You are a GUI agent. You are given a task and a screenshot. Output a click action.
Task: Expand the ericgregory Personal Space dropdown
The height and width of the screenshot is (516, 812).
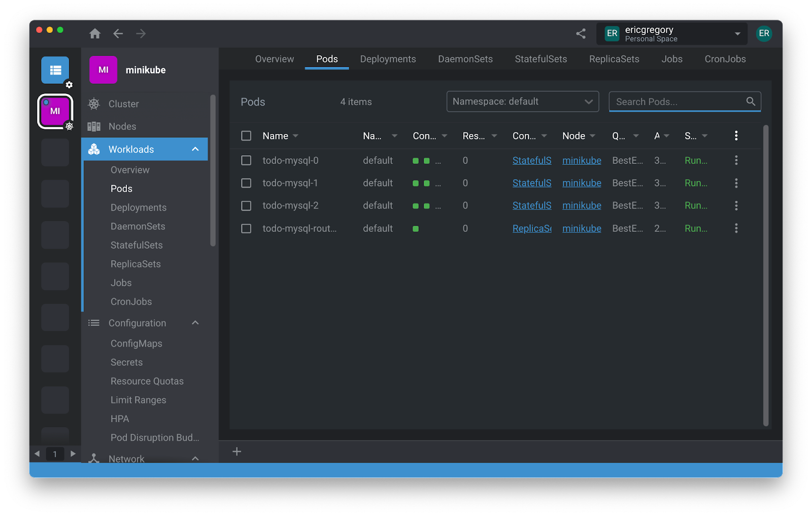(737, 34)
